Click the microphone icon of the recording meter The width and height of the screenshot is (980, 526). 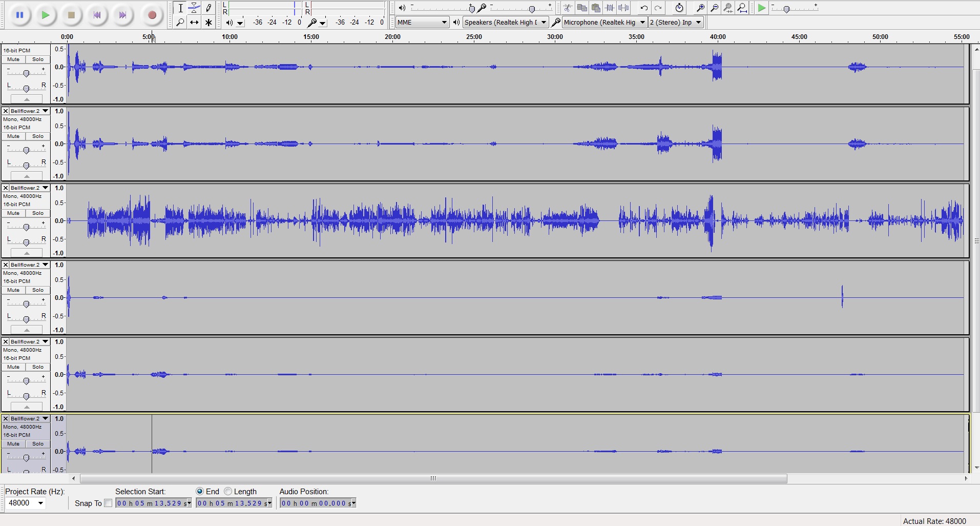click(x=311, y=23)
